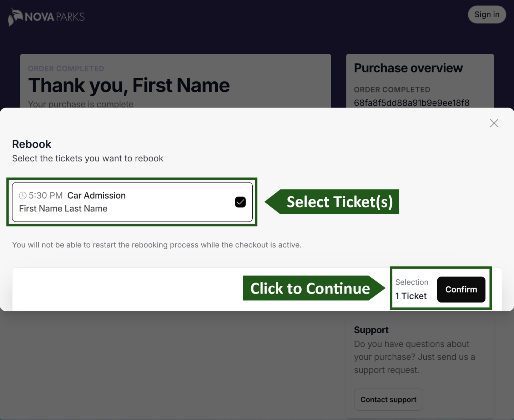Image resolution: width=514 pixels, height=420 pixels.
Task: Click the Support section heading
Action: coord(371,330)
